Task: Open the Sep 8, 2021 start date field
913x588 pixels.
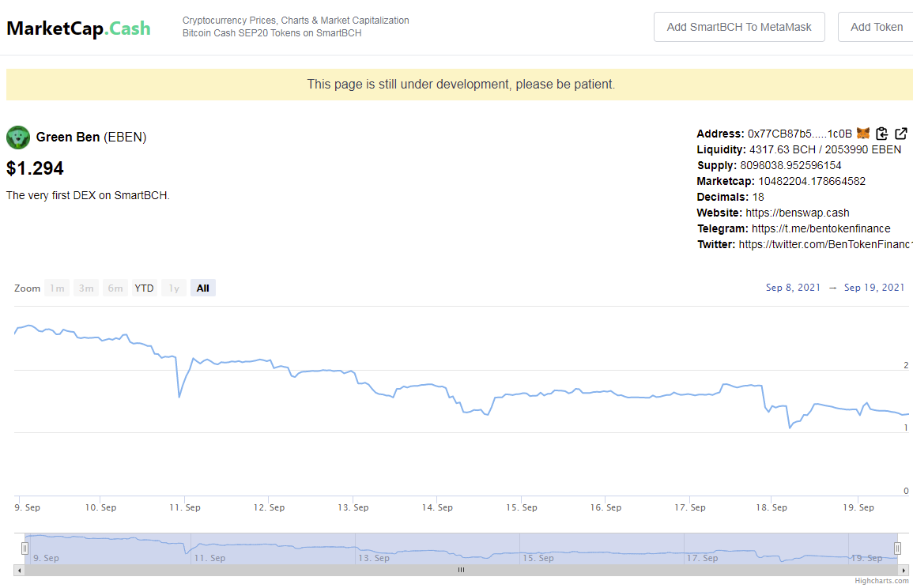Action: (x=793, y=288)
